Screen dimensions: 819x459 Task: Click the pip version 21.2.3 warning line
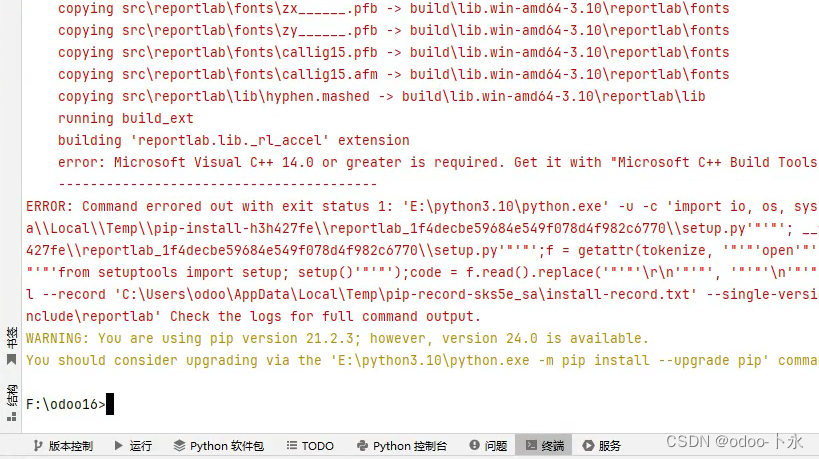point(337,338)
